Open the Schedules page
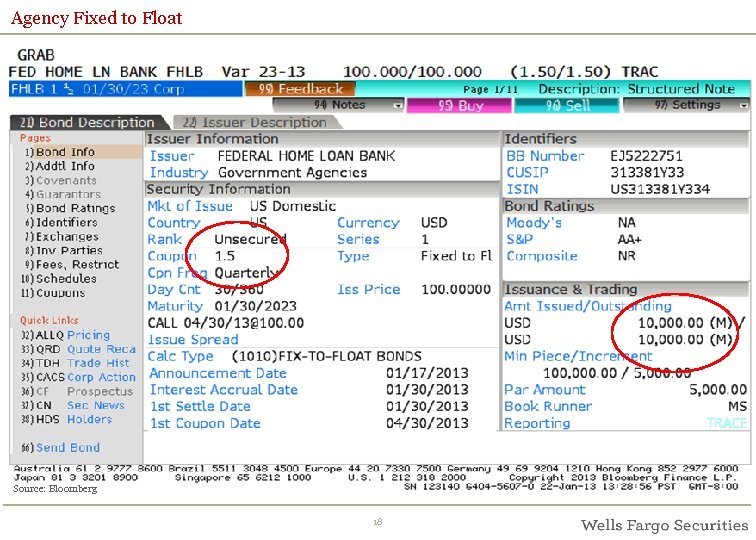Image resolution: width=756 pixels, height=540 pixels. click(59, 279)
